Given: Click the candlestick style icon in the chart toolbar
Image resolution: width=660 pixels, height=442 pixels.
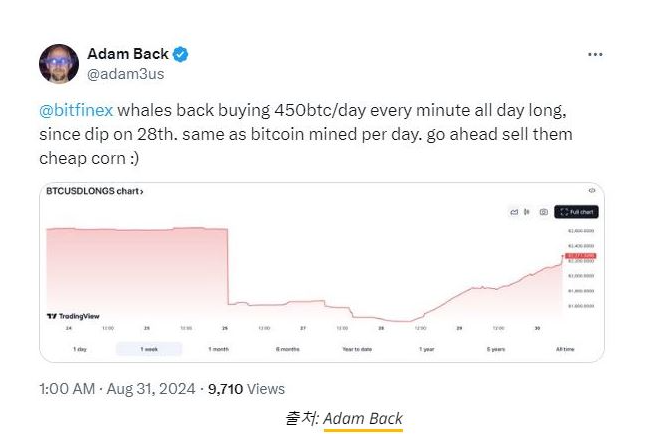Looking at the screenshot, I should pyautogui.click(x=528, y=212).
